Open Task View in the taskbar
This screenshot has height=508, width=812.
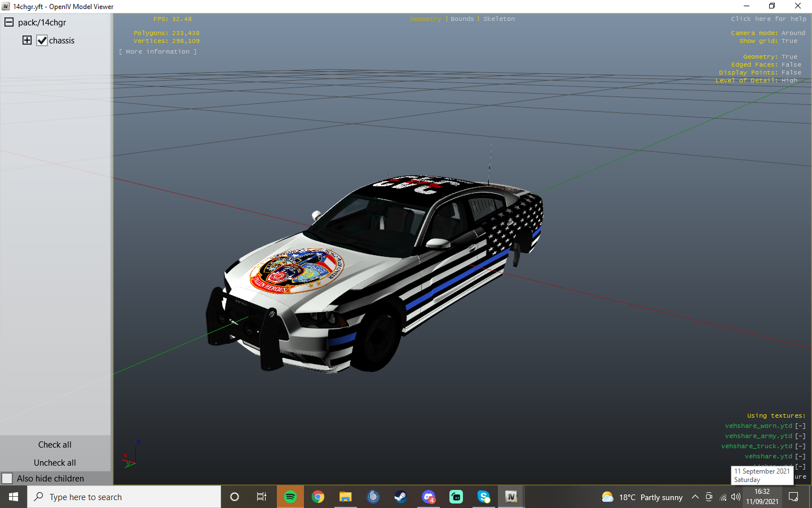pos(262,497)
